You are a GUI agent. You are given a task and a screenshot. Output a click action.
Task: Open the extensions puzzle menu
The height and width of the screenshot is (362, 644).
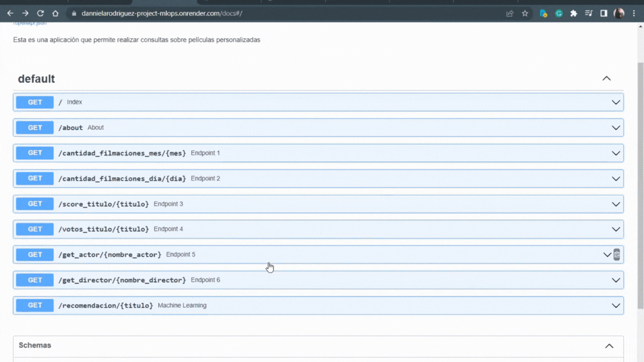(x=574, y=13)
